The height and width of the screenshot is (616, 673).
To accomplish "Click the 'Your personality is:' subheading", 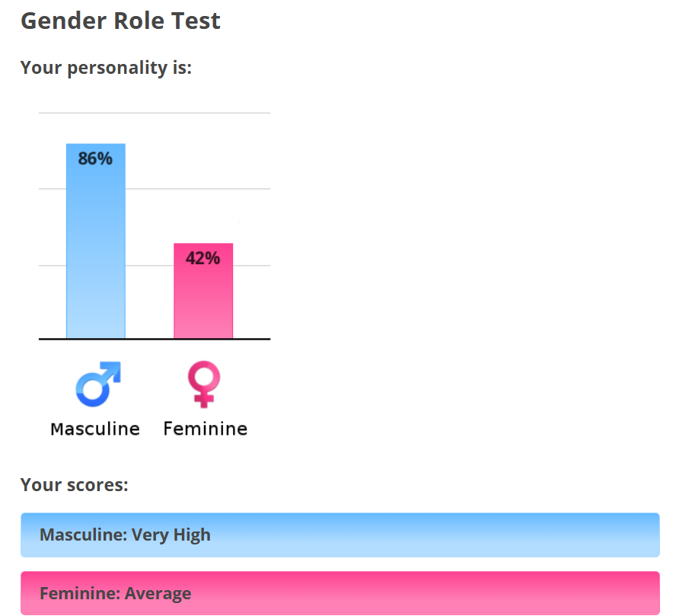I will [x=106, y=68].
